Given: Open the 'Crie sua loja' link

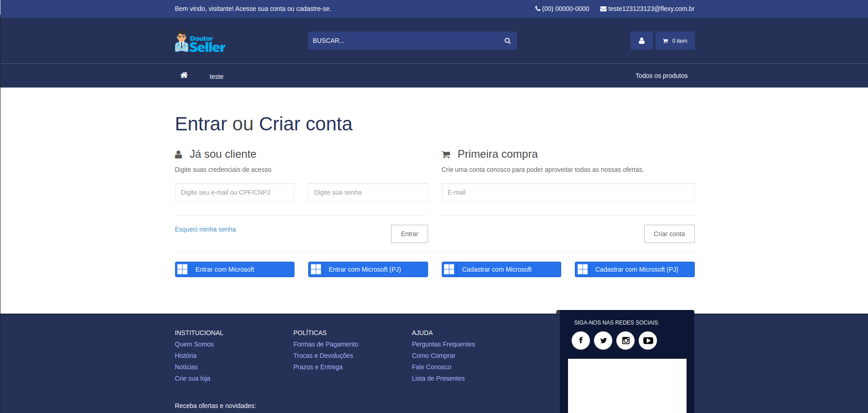Looking at the screenshot, I should pos(192,378).
